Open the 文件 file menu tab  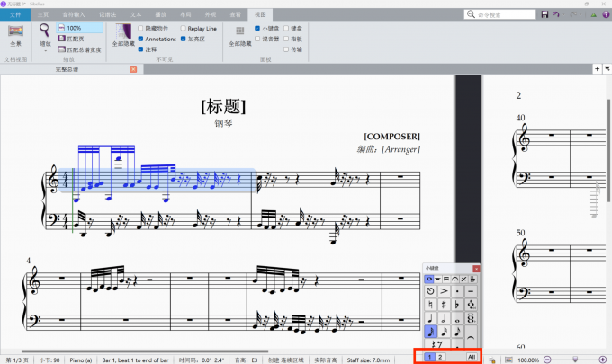15,15
